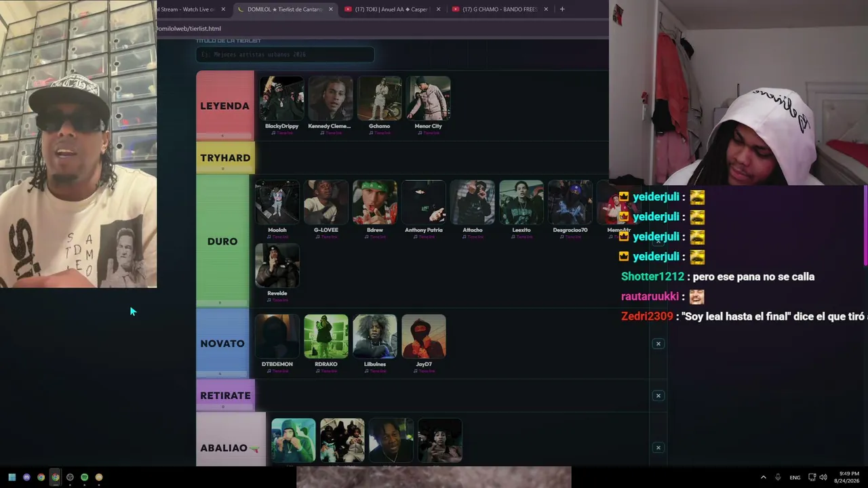This screenshot has height=488, width=868.
Task: Open the song link under RDRAKO
Action: pos(327,371)
